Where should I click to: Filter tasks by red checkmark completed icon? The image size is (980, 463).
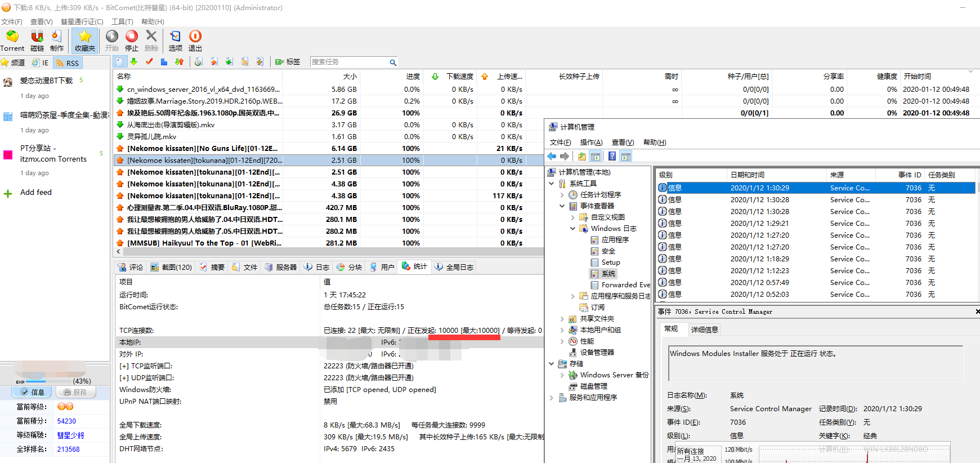149,61
